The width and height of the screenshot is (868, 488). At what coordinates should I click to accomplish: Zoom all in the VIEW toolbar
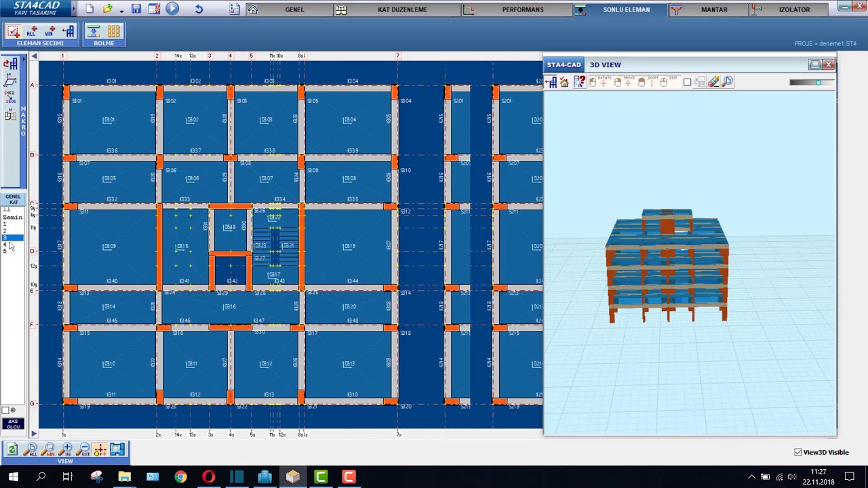pos(30,449)
